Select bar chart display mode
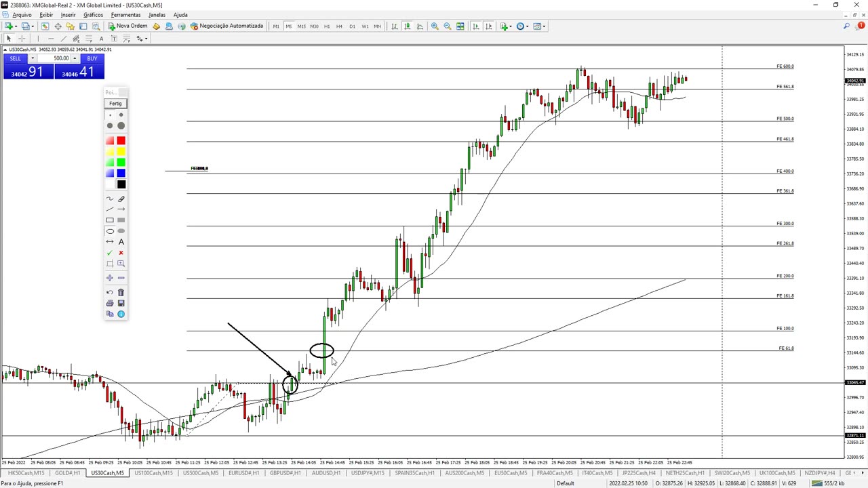 click(x=395, y=26)
